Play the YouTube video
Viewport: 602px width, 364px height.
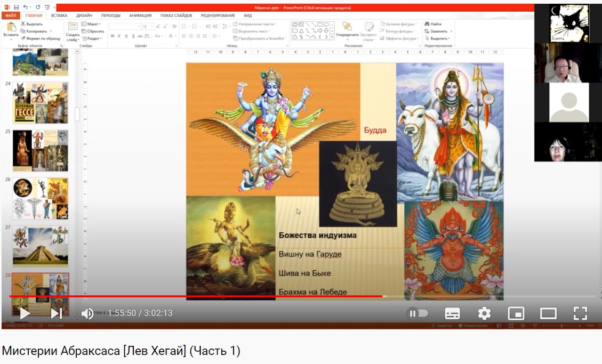point(25,313)
